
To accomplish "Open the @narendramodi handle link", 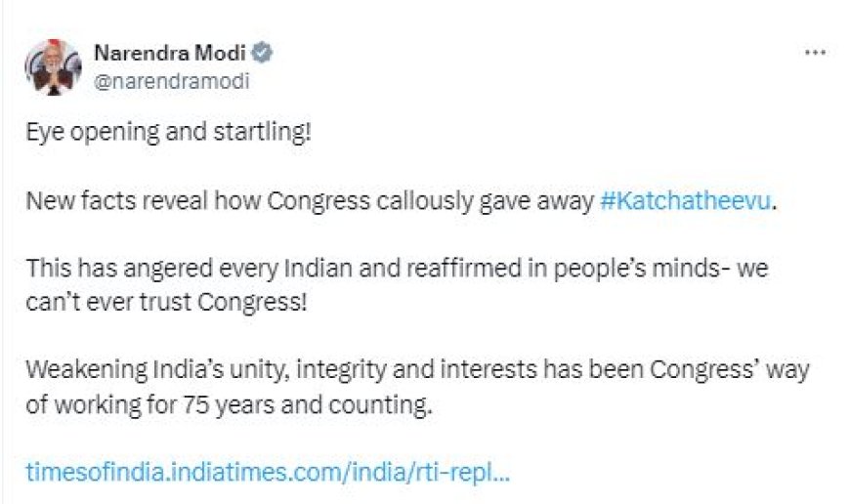I will click(171, 81).
